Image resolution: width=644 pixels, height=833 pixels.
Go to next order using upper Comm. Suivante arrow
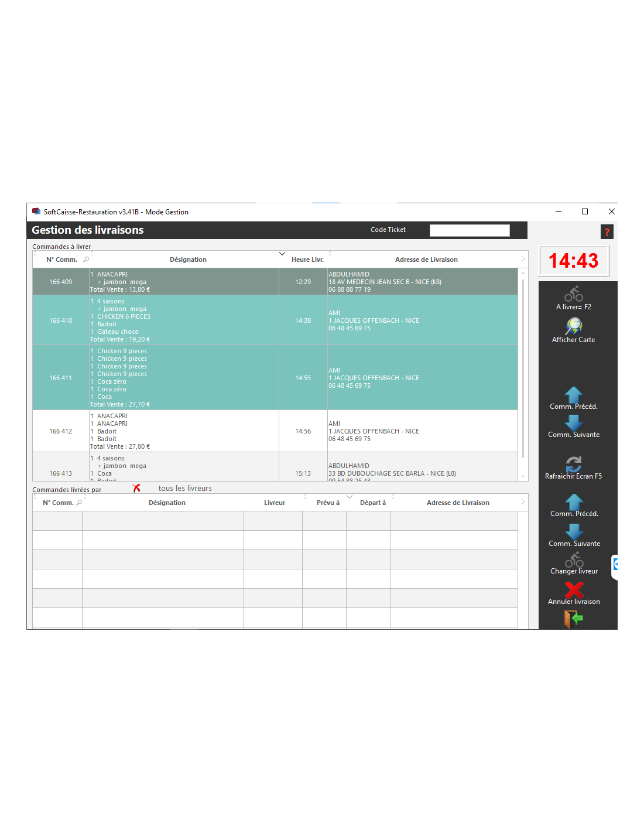[x=573, y=422]
